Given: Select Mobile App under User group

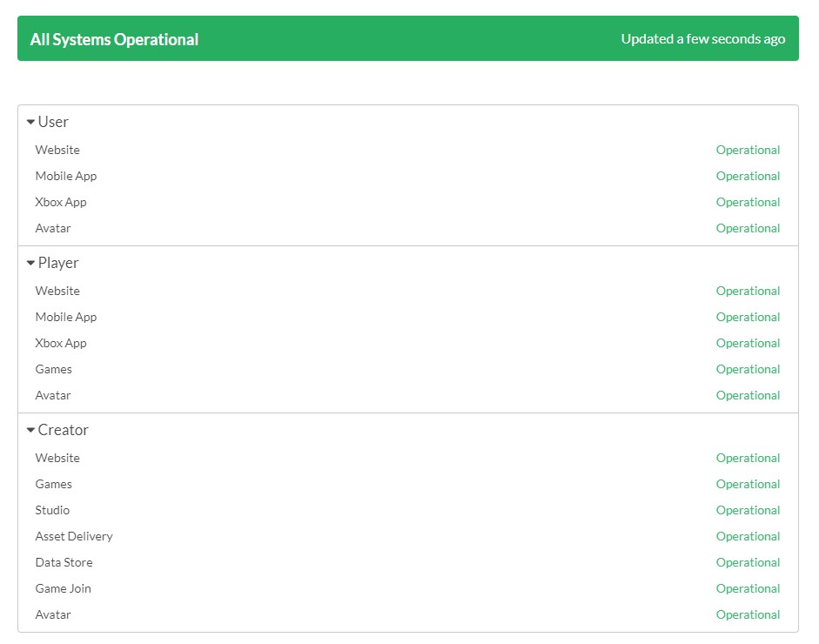Looking at the screenshot, I should pos(66,177).
